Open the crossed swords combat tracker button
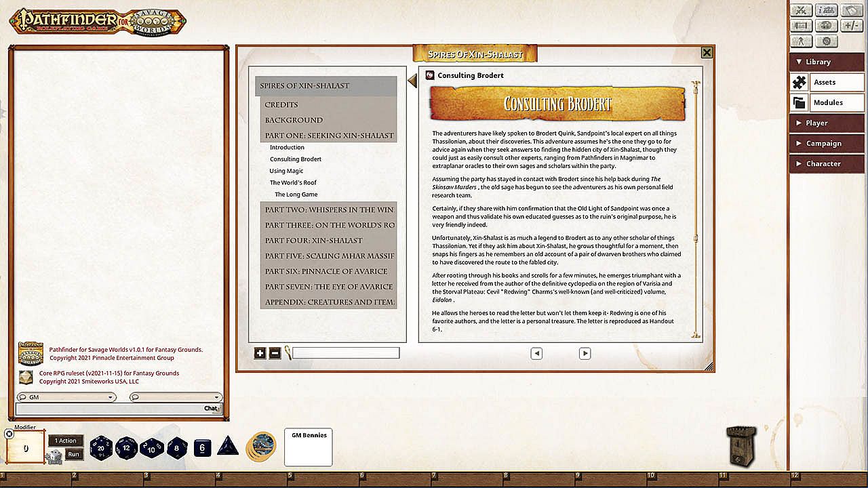 [802, 10]
